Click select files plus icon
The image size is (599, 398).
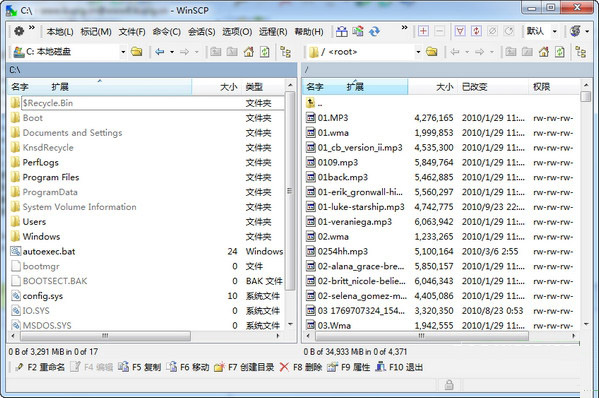(x=423, y=31)
